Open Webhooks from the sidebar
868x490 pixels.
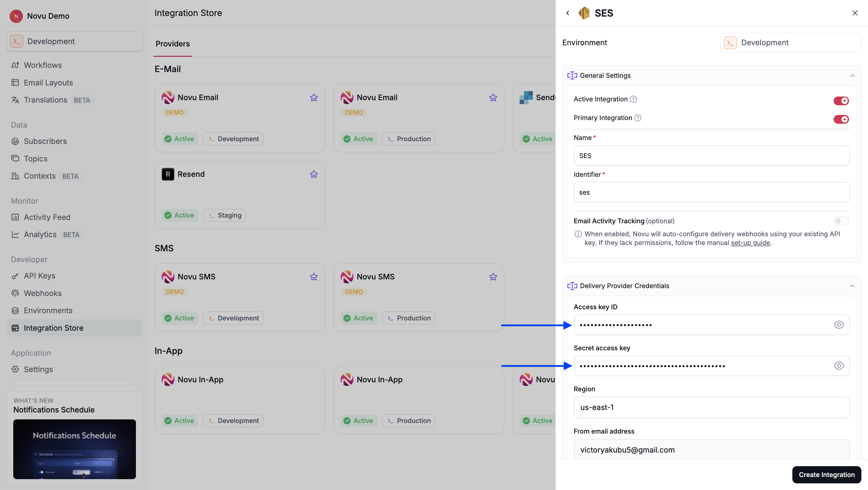coord(42,293)
